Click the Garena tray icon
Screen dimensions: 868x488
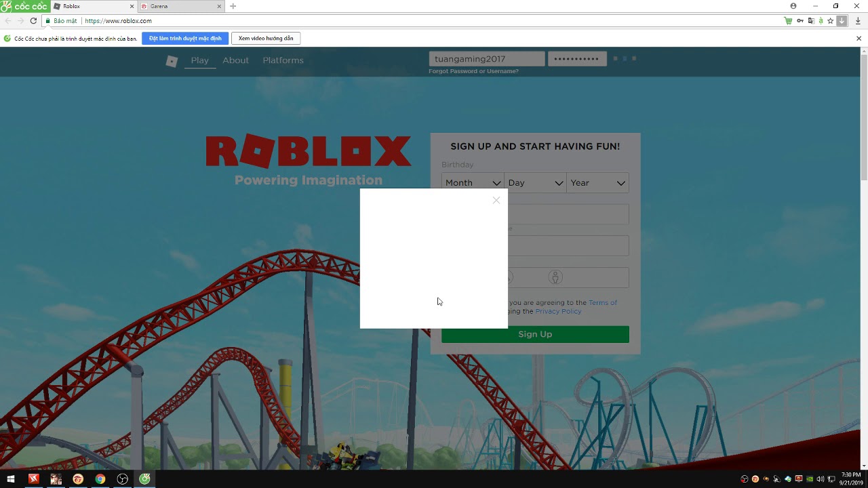pyautogui.click(x=755, y=479)
